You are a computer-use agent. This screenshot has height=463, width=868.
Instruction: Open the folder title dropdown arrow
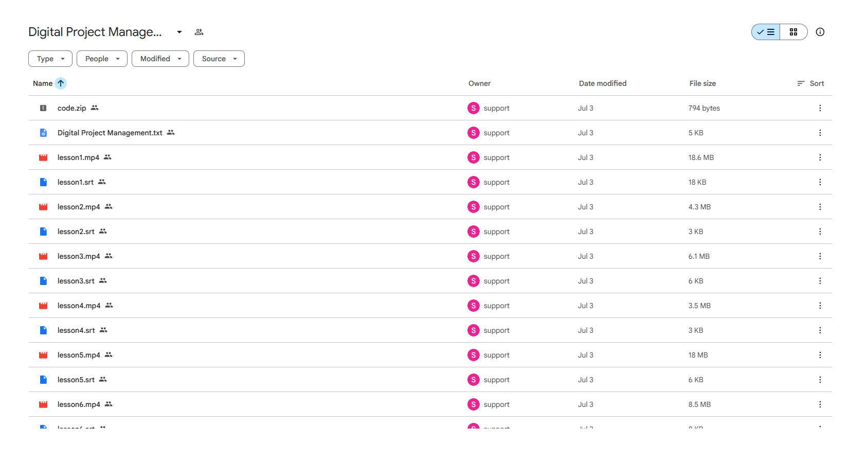coord(179,32)
